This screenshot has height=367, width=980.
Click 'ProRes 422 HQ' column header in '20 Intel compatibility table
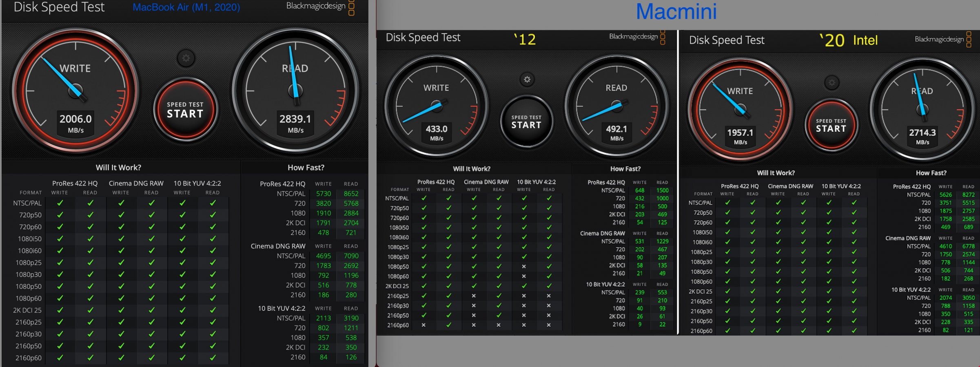pos(740,186)
